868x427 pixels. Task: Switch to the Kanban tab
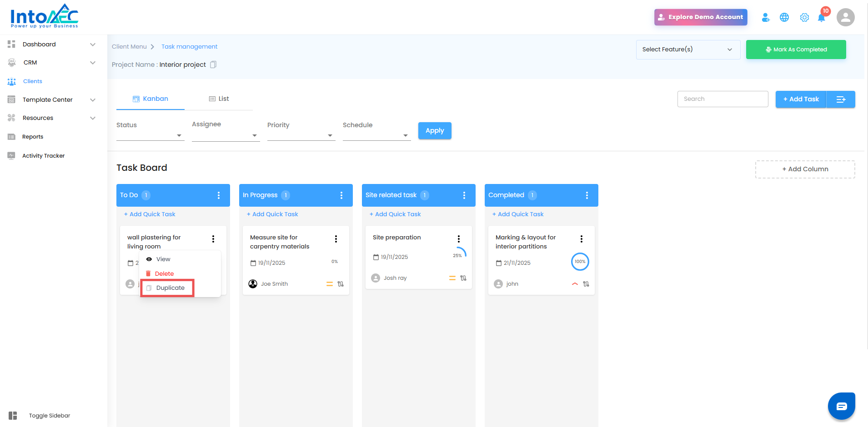[x=151, y=99]
